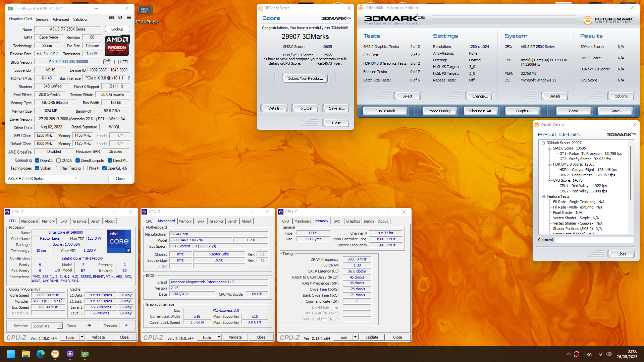Click the 3DMark Score window title icon
644x362 pixels.
[261, 8]
